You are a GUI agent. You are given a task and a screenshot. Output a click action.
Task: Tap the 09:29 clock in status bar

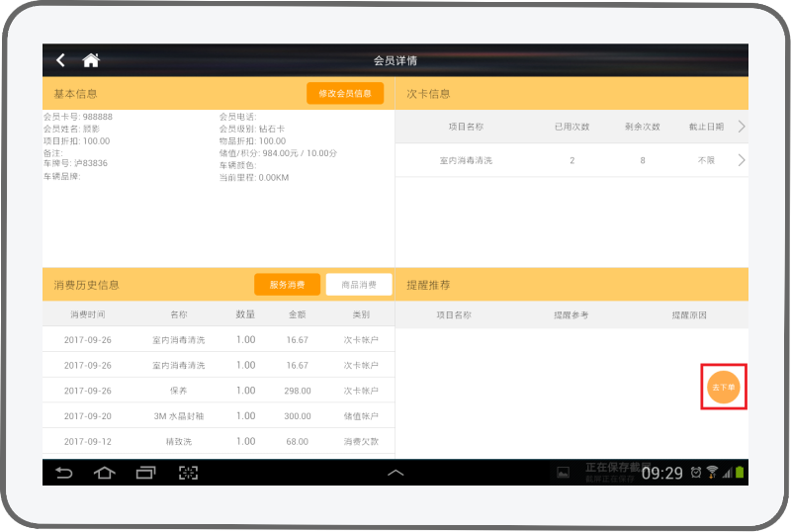point(661,474)
